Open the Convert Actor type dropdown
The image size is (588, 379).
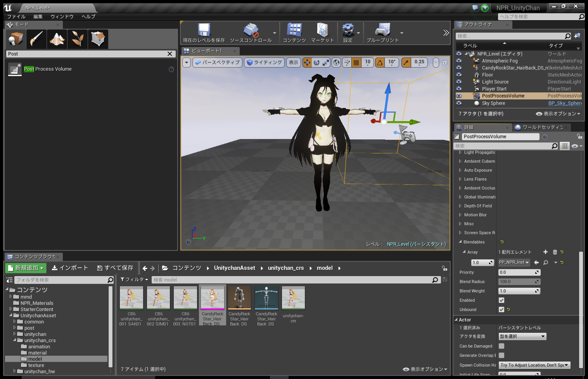coord(522,336)
